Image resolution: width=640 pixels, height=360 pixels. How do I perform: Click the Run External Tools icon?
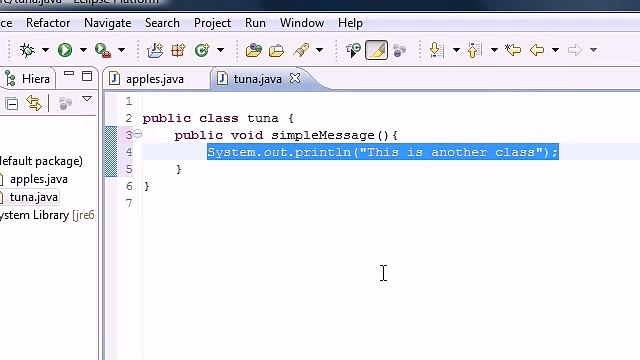click(x=102, y=50)
